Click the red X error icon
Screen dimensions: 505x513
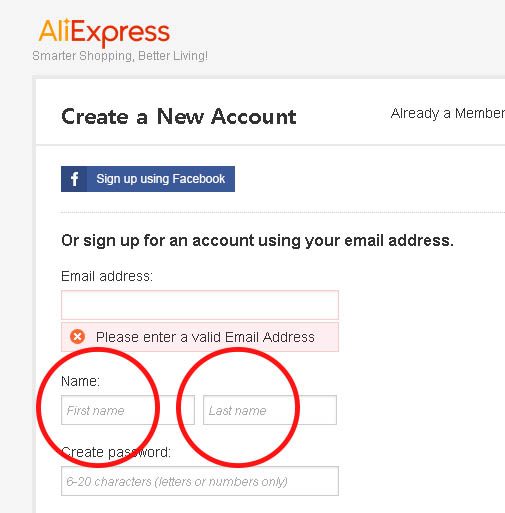point(77,337)
